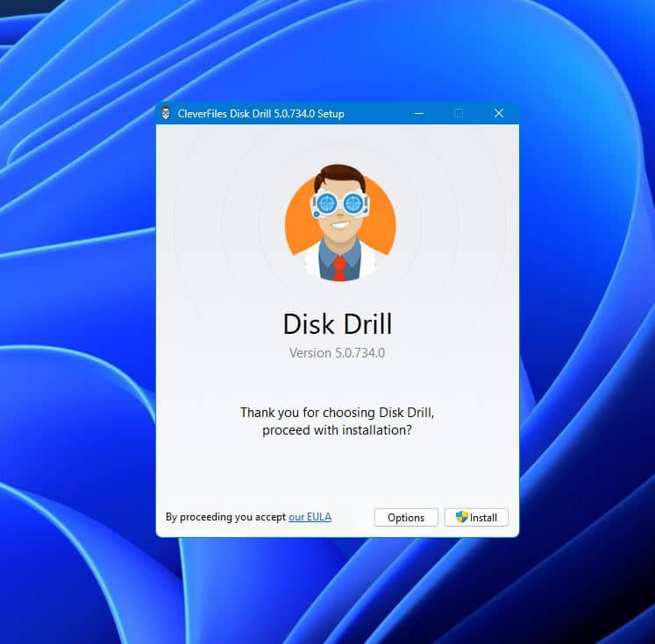Viewport: 655px width, 644px height.
Task: Click the disabled maximize button
Action: pos(459,113)
